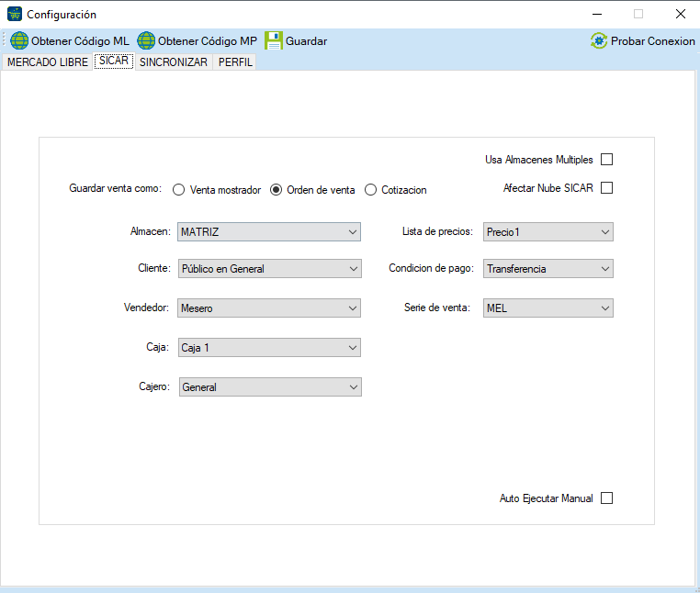The image size is (700, 593).
Task: Test connection via Probar Conexion text
Action: 652,41
